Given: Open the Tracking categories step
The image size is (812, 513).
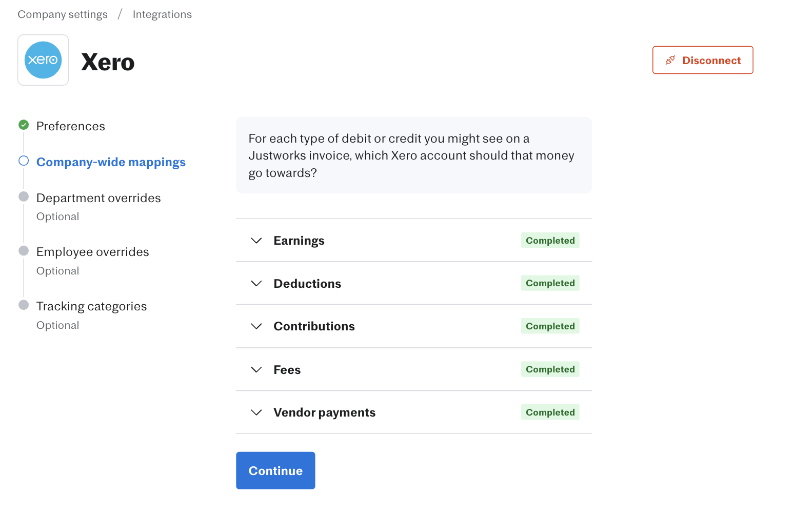Looking at the screenshot, I should click(x=92, y=306).
